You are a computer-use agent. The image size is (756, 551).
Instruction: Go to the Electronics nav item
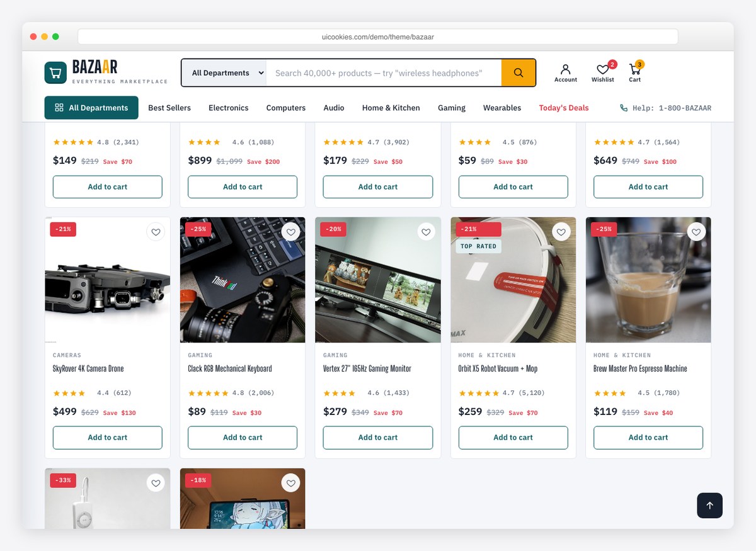(228, 108)
